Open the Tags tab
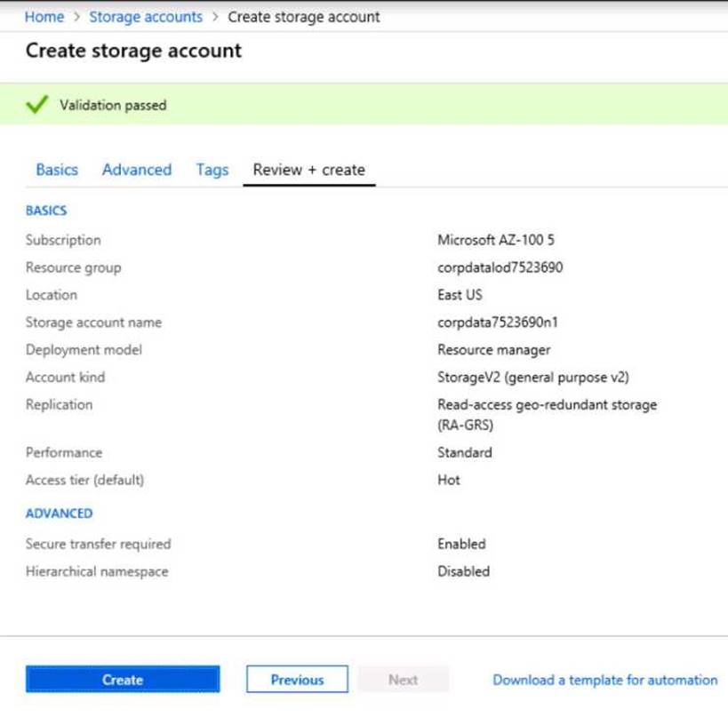 [x=212, y=170]
